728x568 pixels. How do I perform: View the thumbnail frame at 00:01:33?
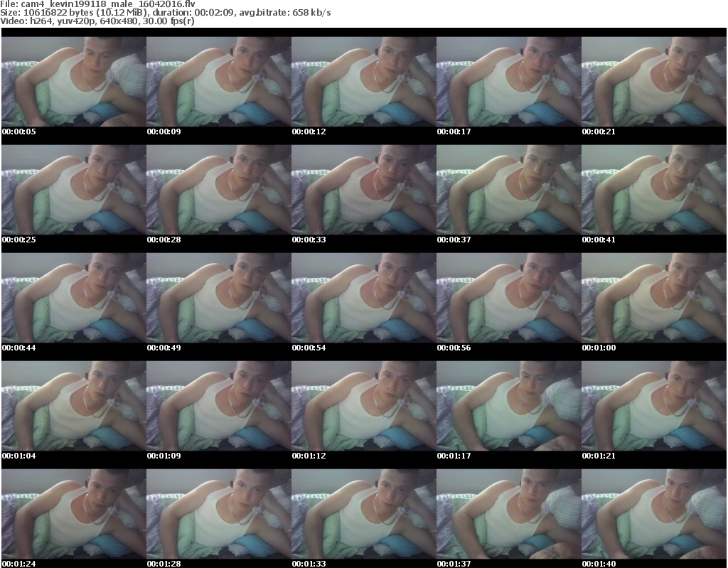[363, 514]
